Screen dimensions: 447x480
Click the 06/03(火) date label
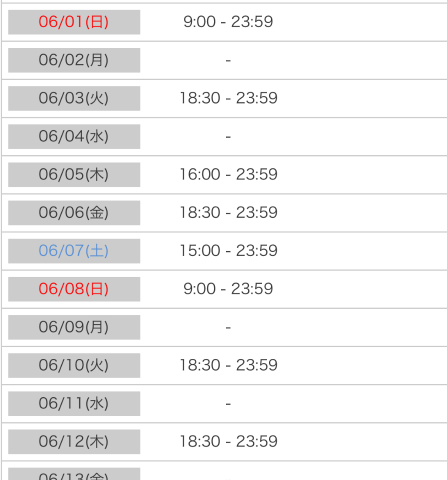pos(74,98)
